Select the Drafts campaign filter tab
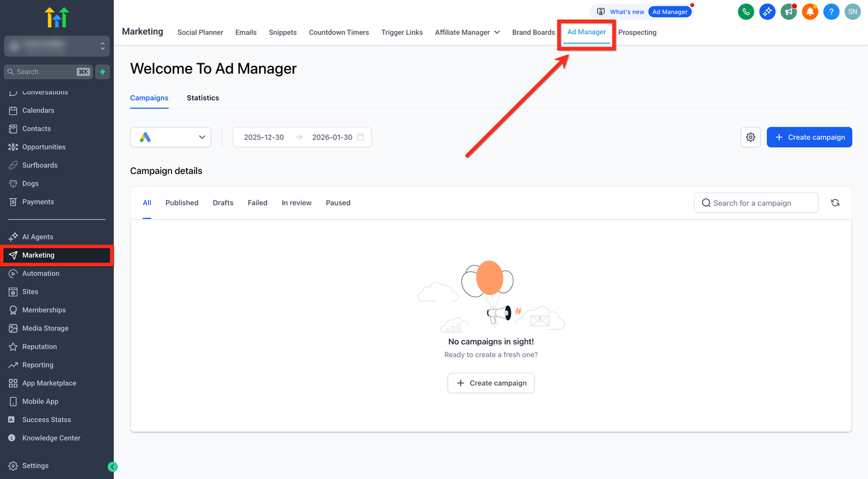Viewport: 868px width, 479px height. [223, 203]
